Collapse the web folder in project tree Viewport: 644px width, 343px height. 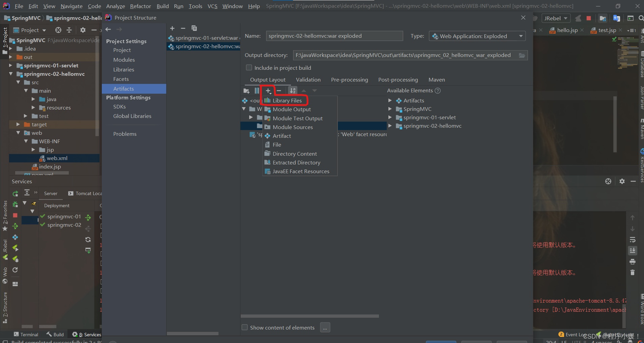click(18, 133)
